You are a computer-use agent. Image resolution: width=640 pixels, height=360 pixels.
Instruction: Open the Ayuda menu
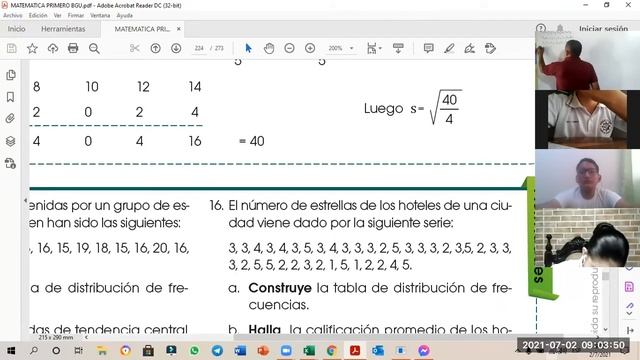click(125, 15)
